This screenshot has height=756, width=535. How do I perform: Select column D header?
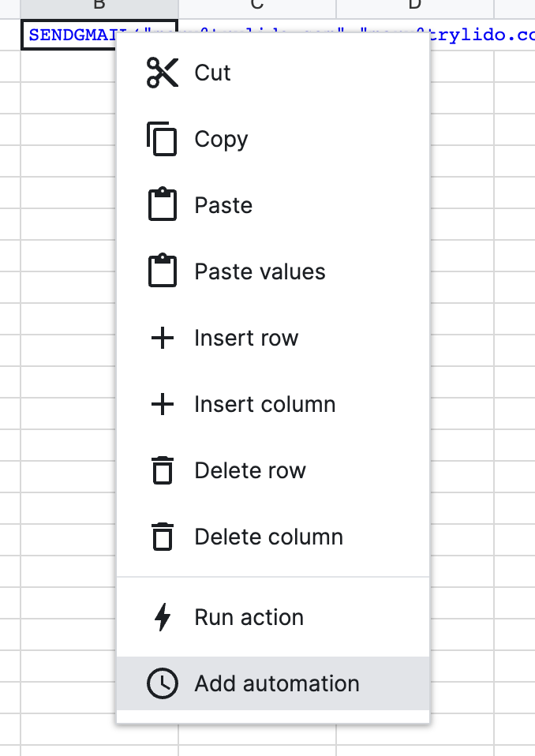[414, 6]
